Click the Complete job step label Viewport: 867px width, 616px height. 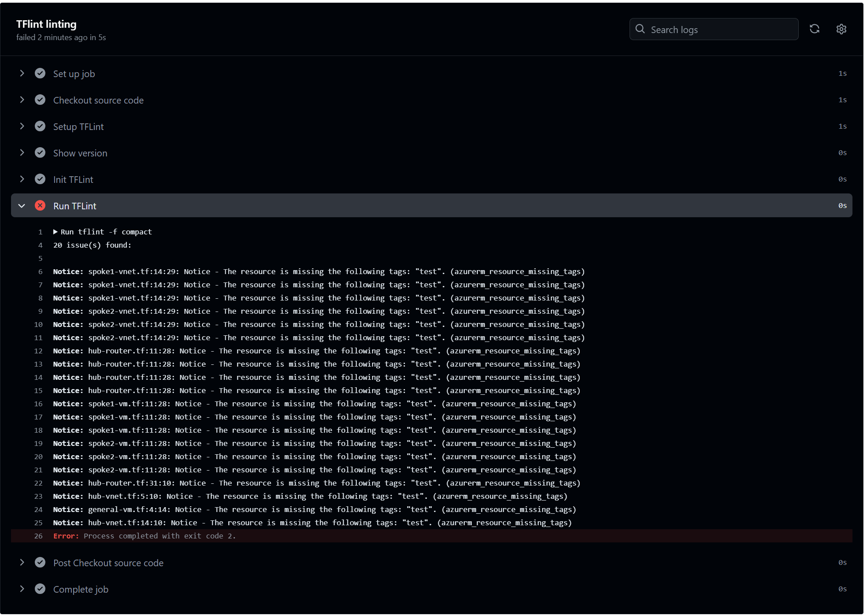point(81,590)
